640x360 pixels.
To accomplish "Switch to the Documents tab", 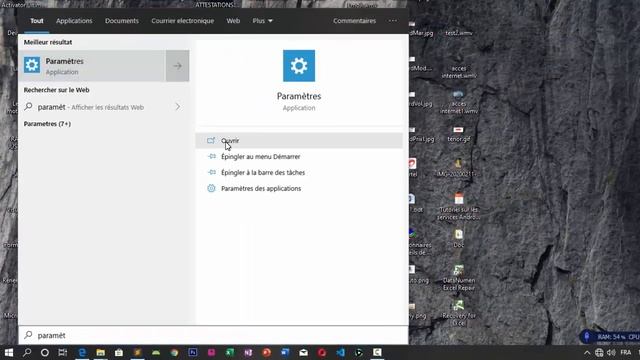I will point(122,21).
